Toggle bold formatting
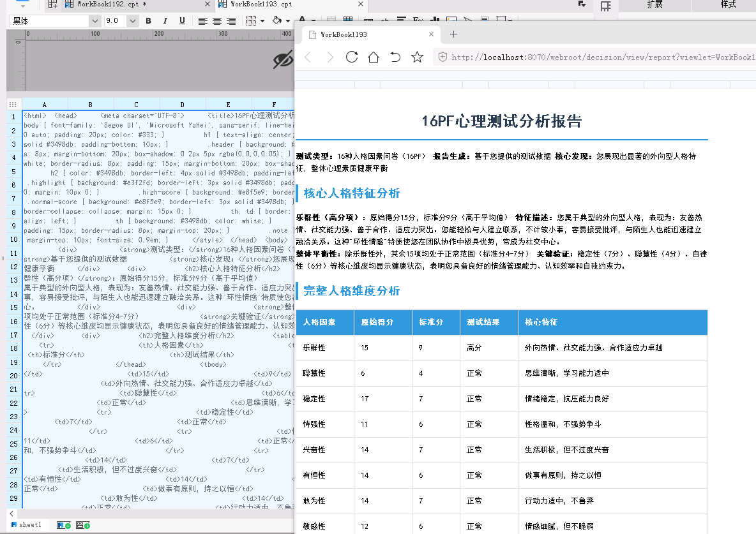Screen dimensions: 756x534 [x=149, y=21]
